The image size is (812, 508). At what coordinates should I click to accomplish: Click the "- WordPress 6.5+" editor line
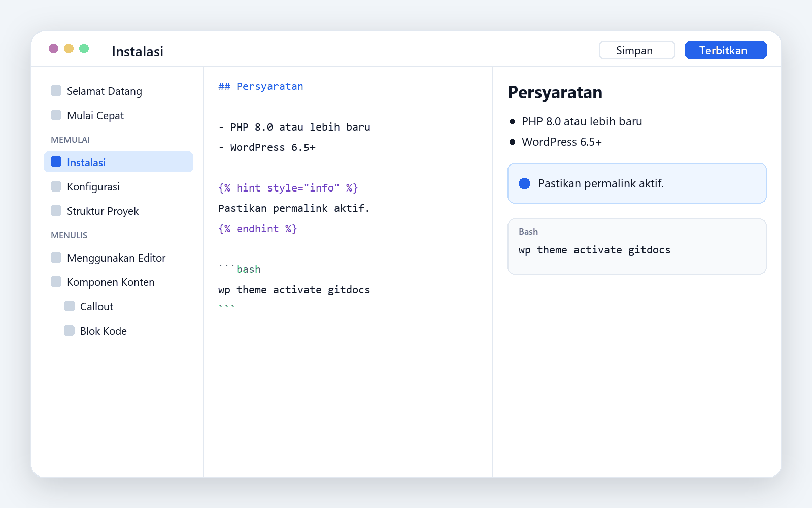click(x=267, y=147)
